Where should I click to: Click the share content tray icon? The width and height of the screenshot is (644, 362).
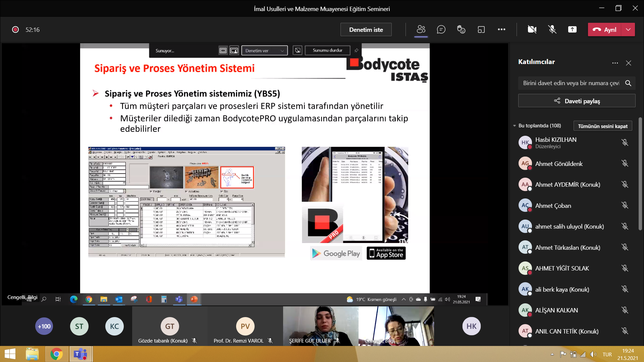coord(572,29)
